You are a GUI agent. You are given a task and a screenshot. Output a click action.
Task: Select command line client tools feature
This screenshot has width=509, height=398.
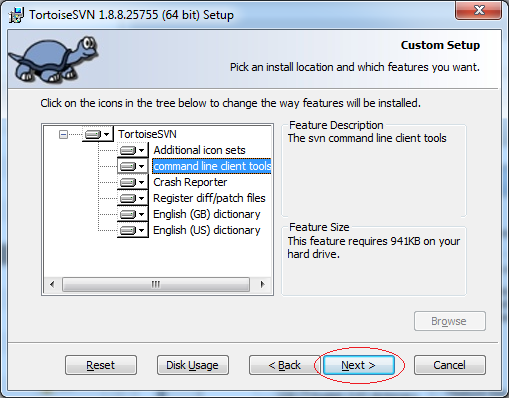(x=212, y=166)
